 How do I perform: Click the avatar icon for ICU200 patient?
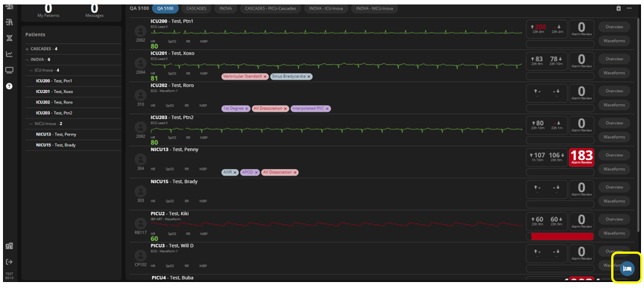(141, 31)
